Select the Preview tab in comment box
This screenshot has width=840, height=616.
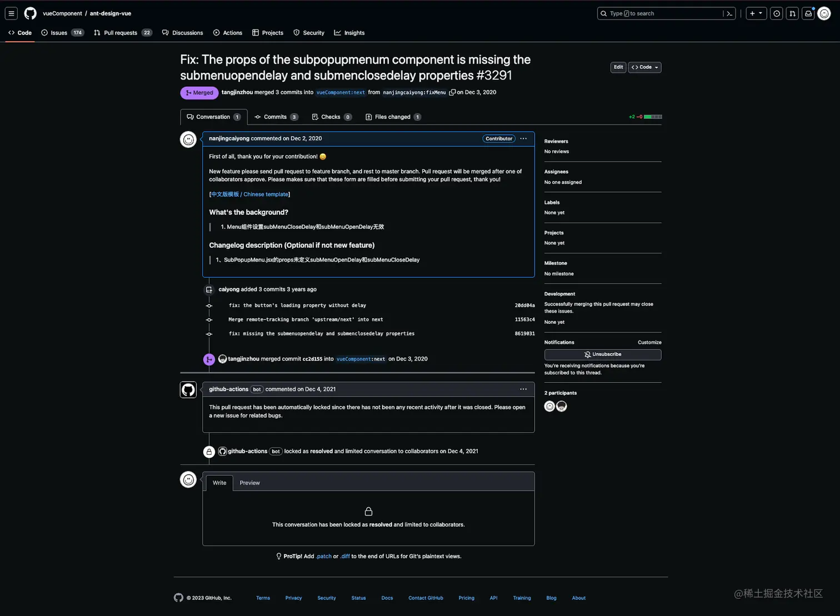249,483
